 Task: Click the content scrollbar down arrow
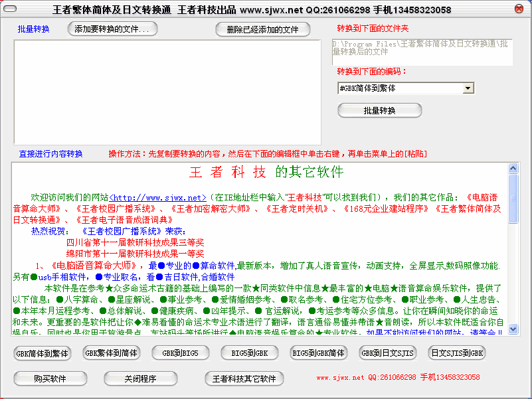pos(513,329)
